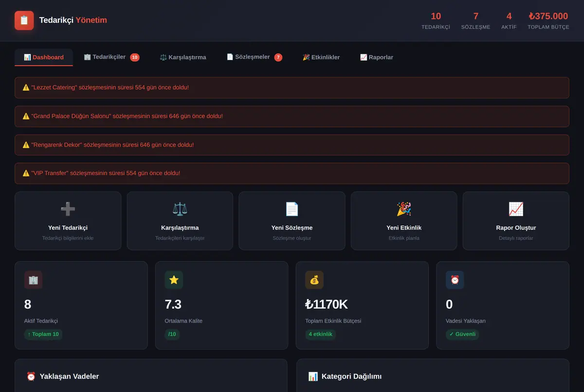Click the /10 quality badge

coord(172,334)
